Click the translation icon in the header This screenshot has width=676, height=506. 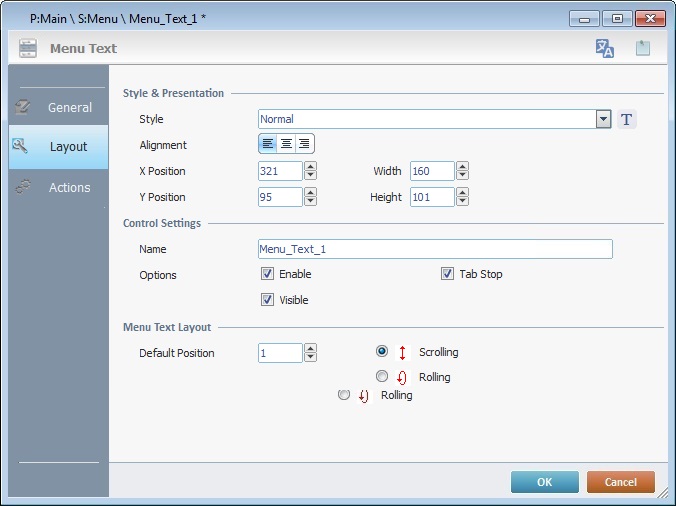pos(605,48)
